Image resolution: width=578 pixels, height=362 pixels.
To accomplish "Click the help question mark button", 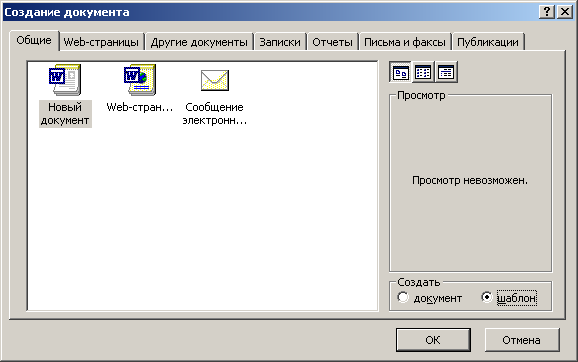I will pos(547,12).
